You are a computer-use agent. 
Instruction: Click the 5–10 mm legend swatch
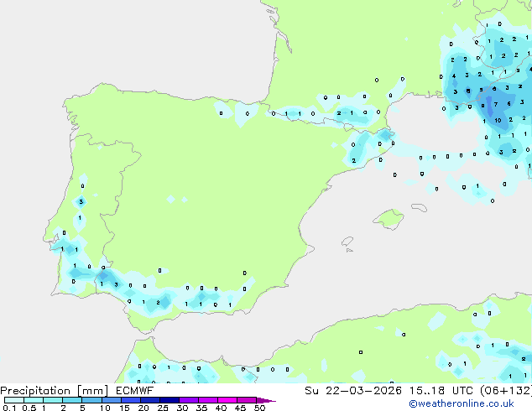91,400
